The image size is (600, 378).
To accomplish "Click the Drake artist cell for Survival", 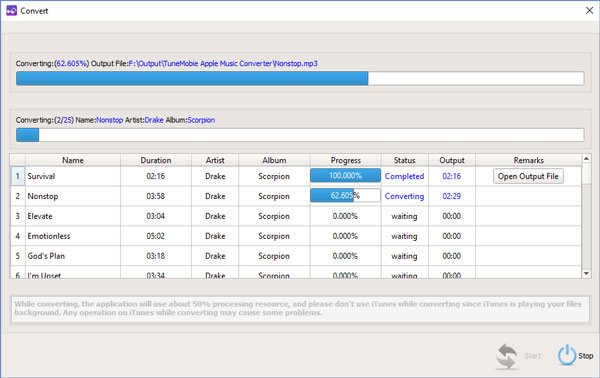I will [215, 176].
